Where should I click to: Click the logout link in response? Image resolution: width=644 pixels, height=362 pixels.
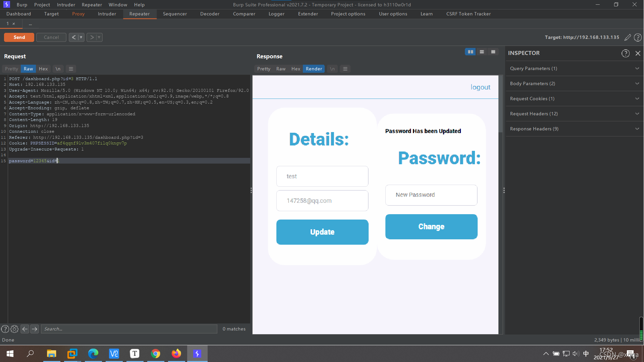pyautogui.click(x=480, y=87)
